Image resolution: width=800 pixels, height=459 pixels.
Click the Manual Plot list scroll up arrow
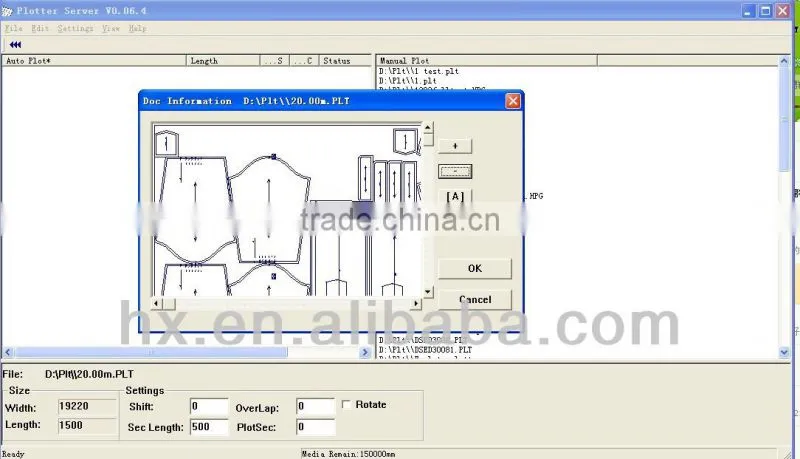pos(784,61)
